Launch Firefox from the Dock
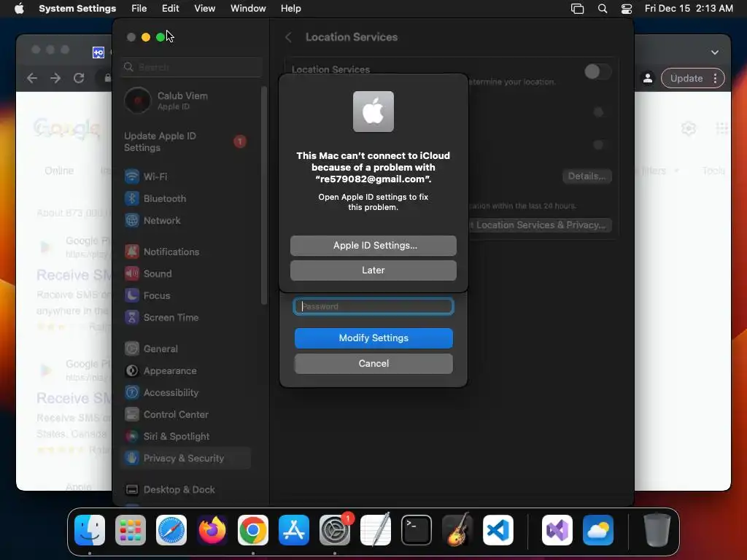The width and height of the screenshot is (747, 560). [212, 530]
